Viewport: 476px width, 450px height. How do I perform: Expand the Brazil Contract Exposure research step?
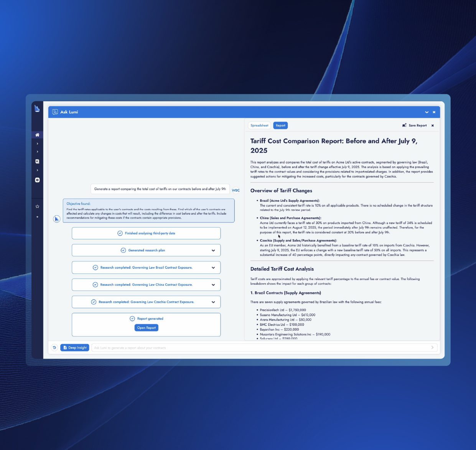pos(213,268)
